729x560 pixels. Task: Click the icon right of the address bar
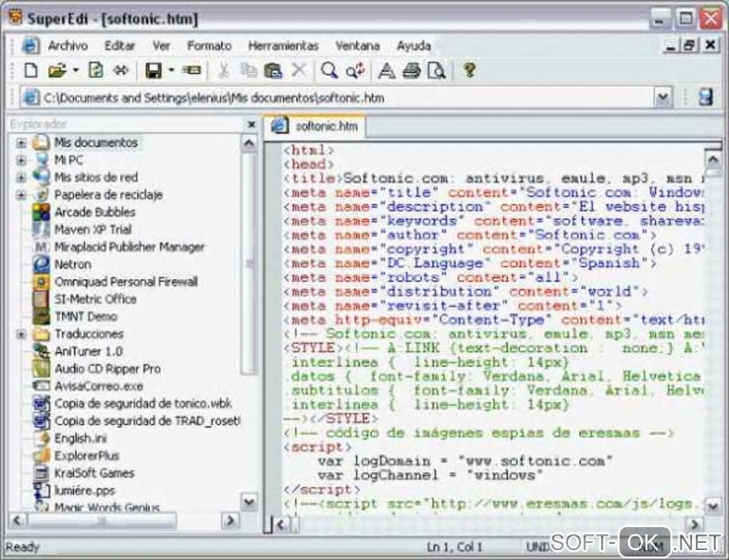tap(705, 98)
